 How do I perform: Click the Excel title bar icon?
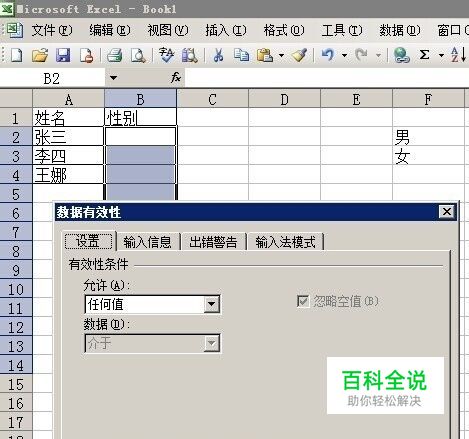pyautogui.click(x=6, y=8)
